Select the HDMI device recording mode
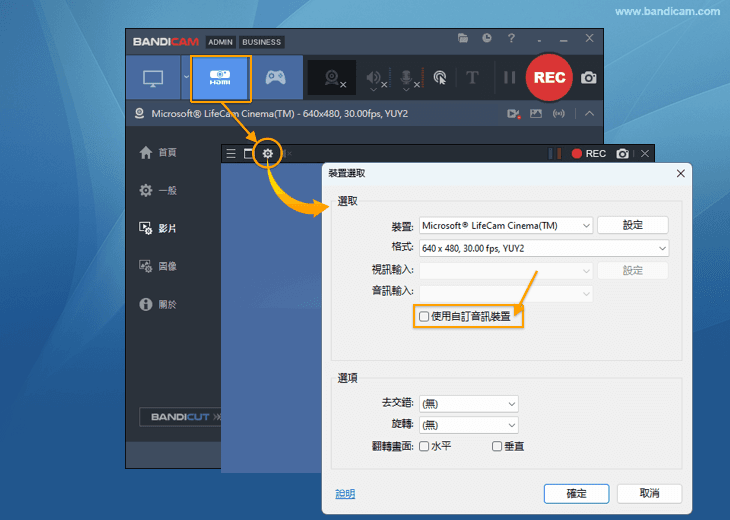 point(220,78)
